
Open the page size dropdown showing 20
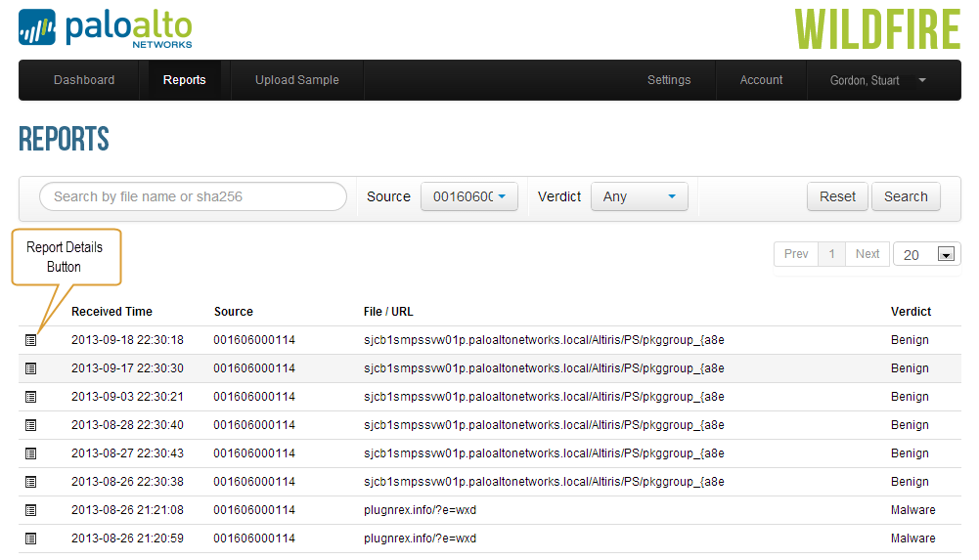coord(926,254)
